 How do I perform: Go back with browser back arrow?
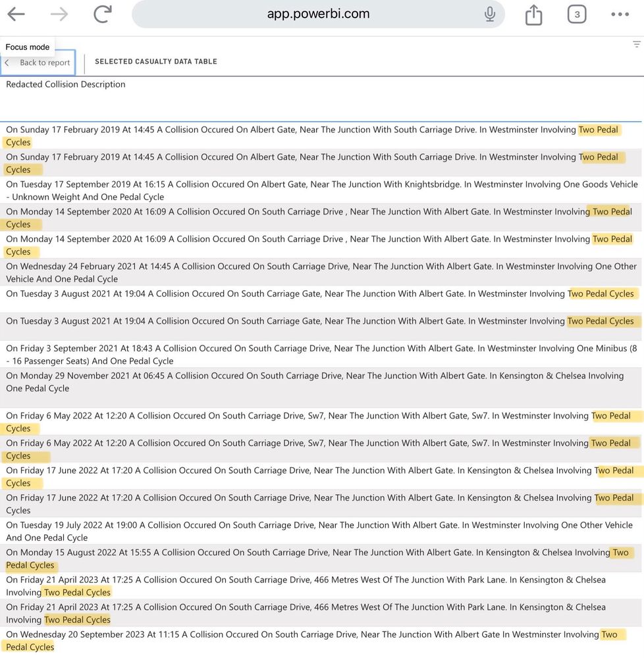(16, 14)
